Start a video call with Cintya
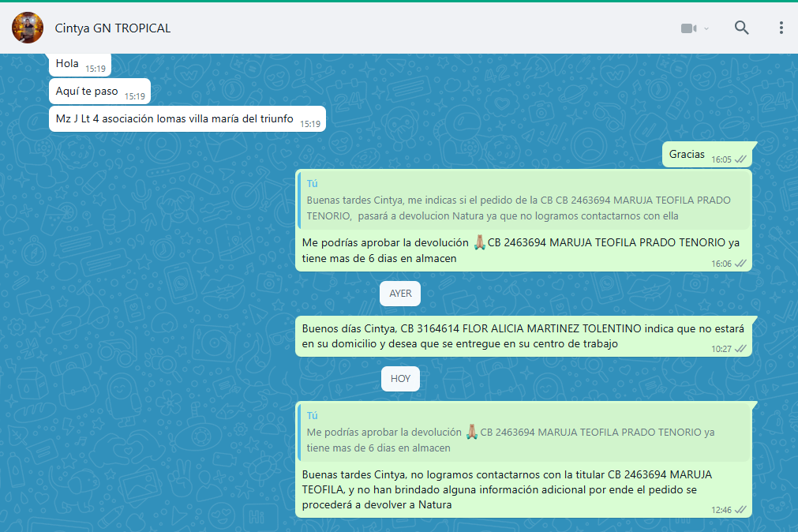 688,28
